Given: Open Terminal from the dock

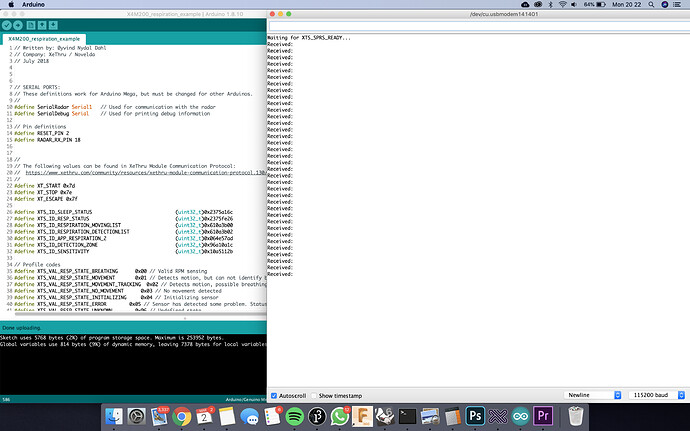Looking at the screenshot, I should click(407, 416).
